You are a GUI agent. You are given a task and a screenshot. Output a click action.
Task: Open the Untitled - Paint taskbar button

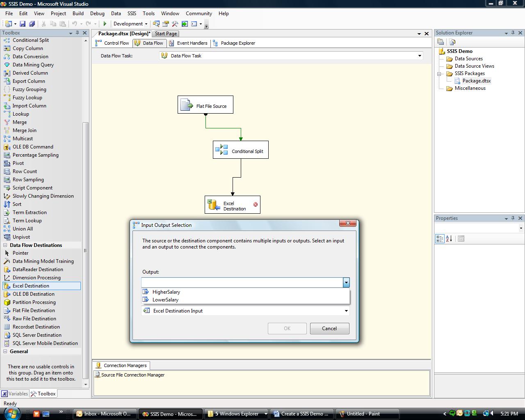363,414
